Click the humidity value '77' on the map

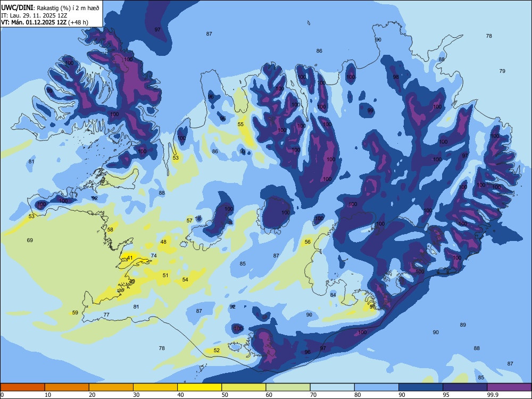(x=106, y=314)
